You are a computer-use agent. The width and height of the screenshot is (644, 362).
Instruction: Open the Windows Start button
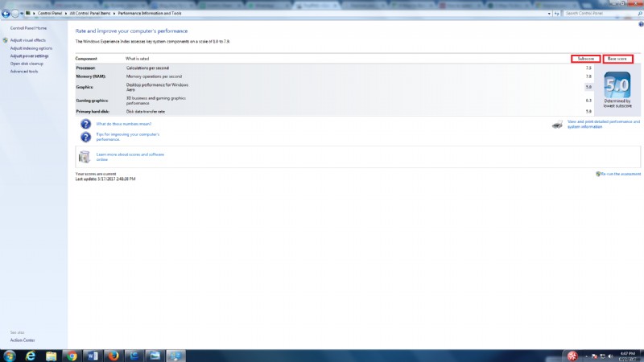point(9,356)
